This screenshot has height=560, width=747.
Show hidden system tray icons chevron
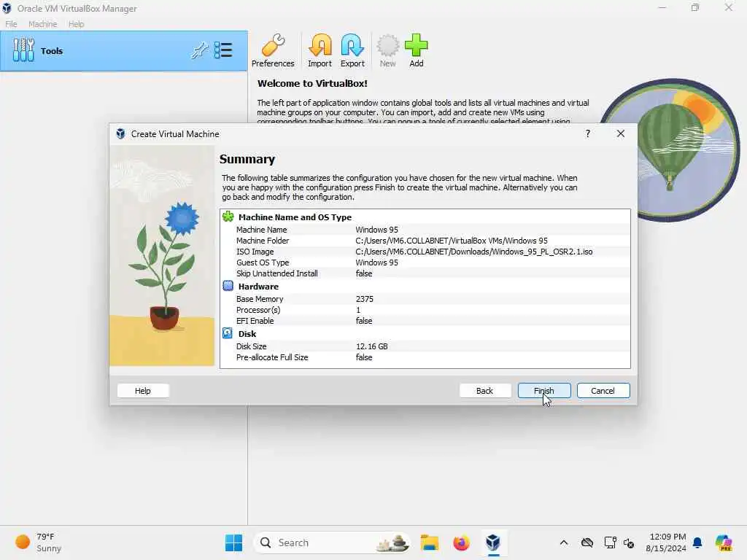564,542
